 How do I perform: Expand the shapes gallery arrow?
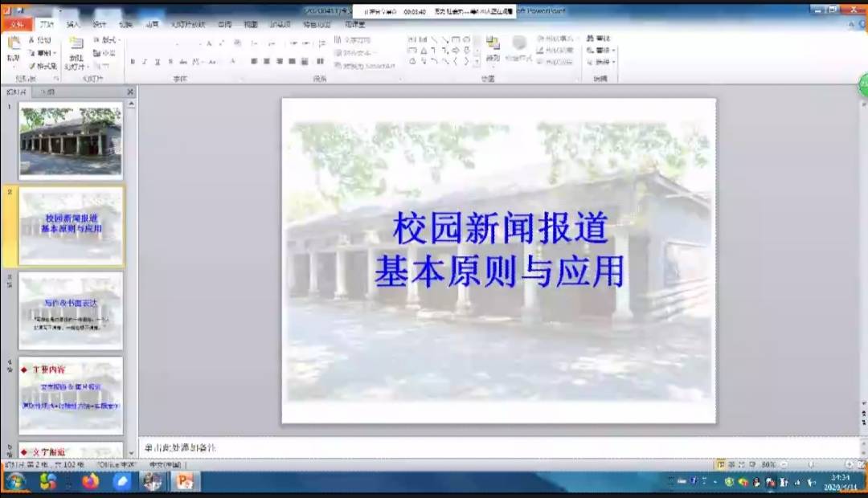(476, 60)
